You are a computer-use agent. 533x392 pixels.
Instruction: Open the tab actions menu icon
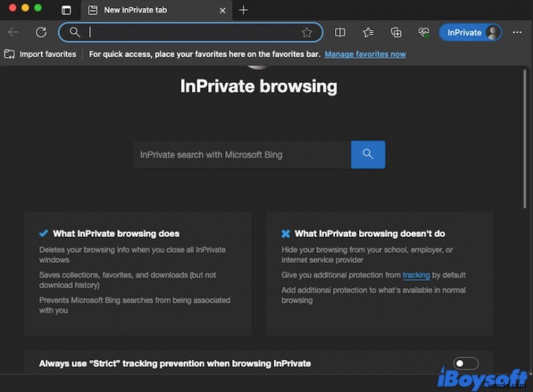tap(66, 10)
